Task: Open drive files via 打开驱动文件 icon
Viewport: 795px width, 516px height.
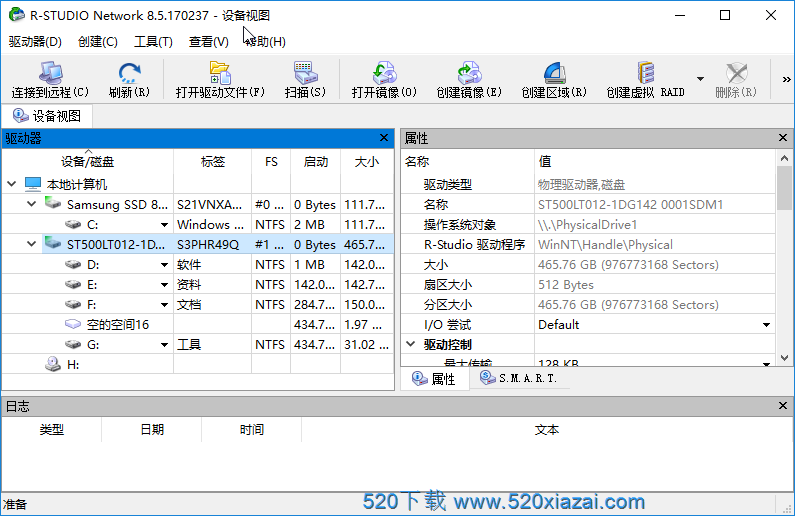Action: 220,73
